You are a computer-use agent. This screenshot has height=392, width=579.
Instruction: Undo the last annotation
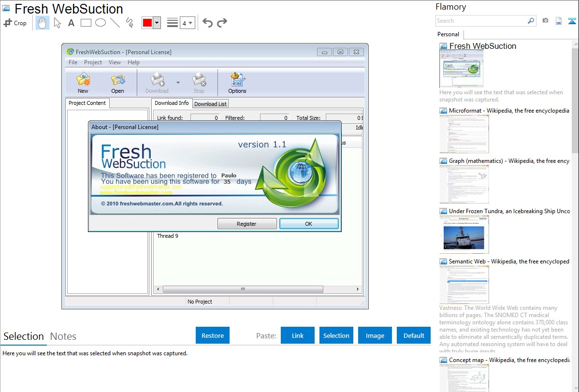[207, 23]
